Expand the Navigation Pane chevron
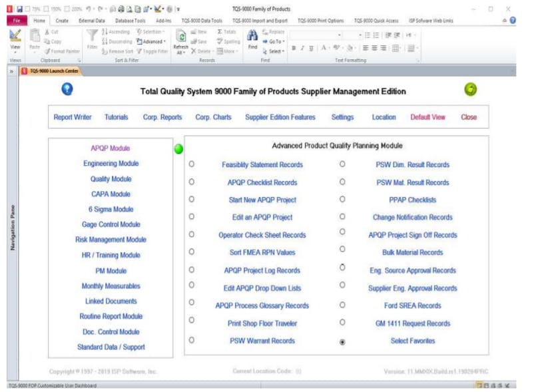 (x=11, y=71)
